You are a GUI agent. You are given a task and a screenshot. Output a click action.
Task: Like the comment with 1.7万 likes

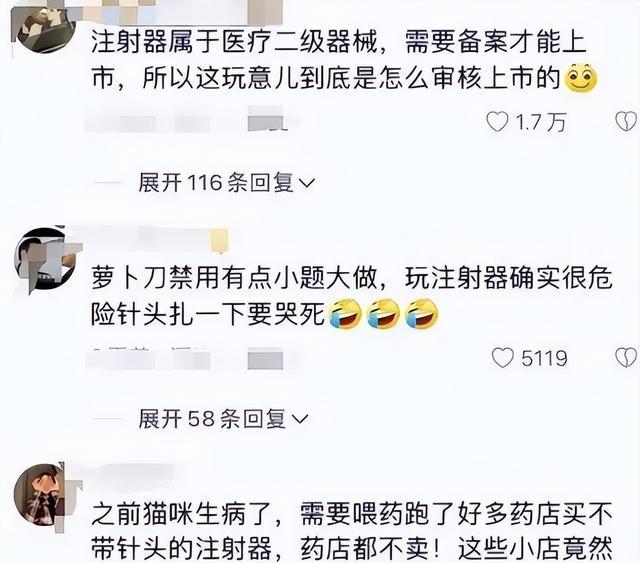[497, 122]
